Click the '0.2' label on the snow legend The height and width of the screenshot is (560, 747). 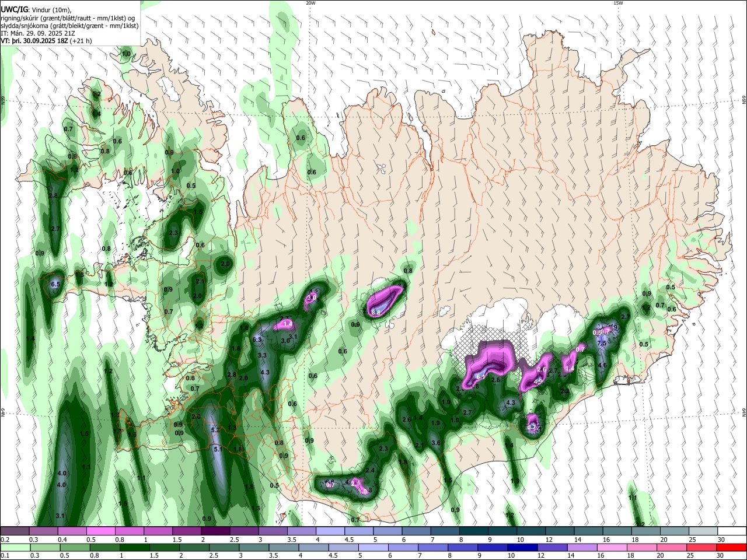pyautogui.click(x=5, y=540)
